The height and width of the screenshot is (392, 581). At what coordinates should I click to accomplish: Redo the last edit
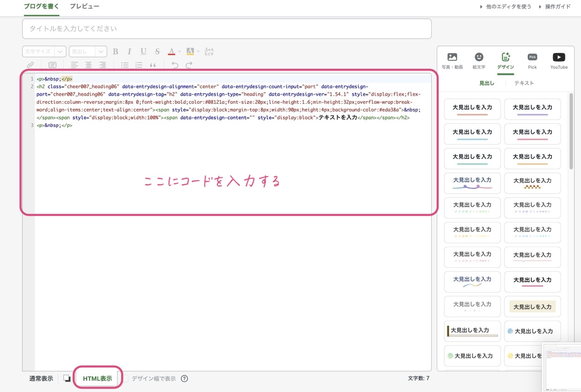point(189,65)
